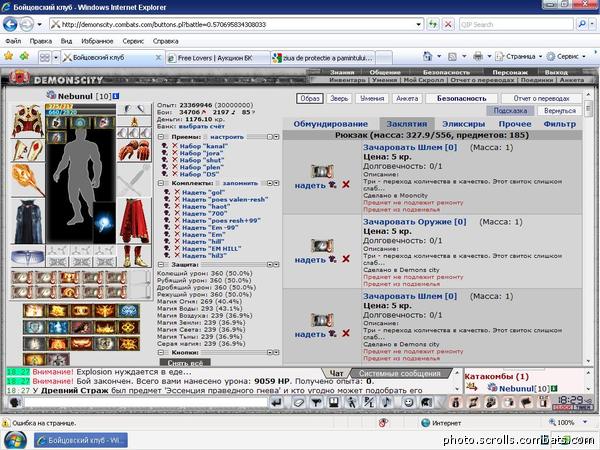Switch to the Эликсиры inventory tab
Image resolution: width=600 pixels, height=450 pixels.
[463, 124]
